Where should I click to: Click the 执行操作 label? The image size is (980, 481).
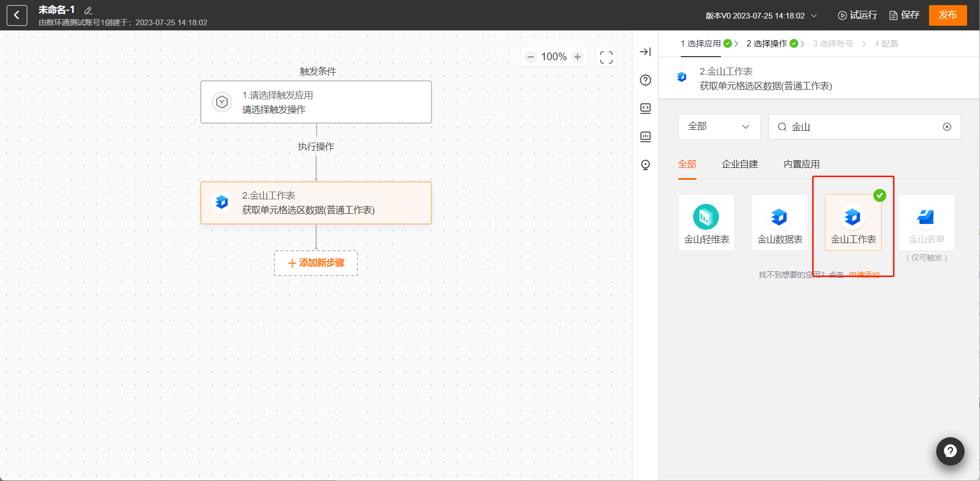click(x=316, y=147)
